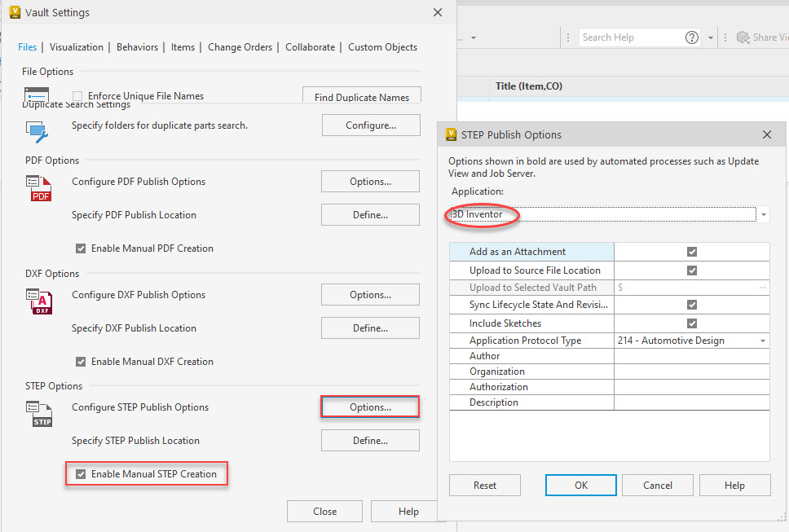Click Reset in STEP Publish Options
Viewport: 789px width, 532px height.
point(485,486)
